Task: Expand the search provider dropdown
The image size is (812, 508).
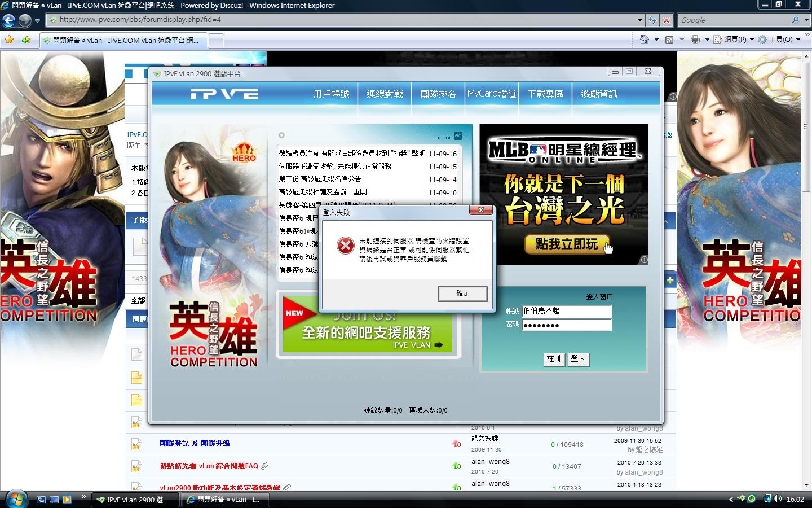Action: coord(806,20)
